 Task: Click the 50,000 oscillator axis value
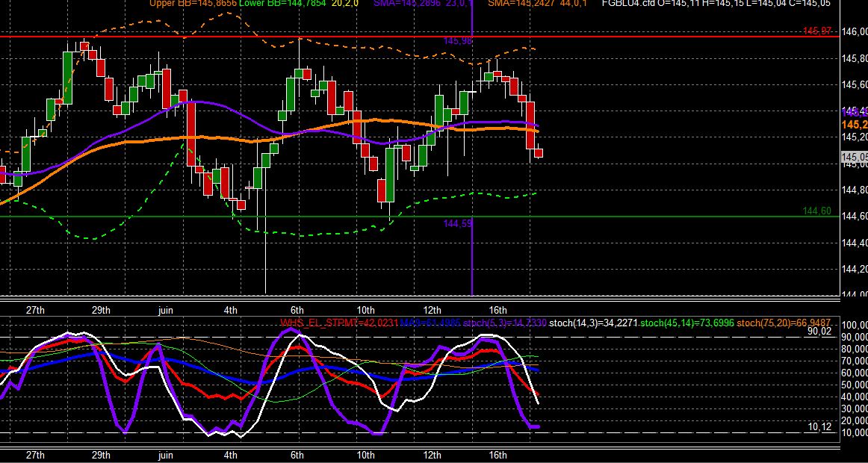[854, 385]
